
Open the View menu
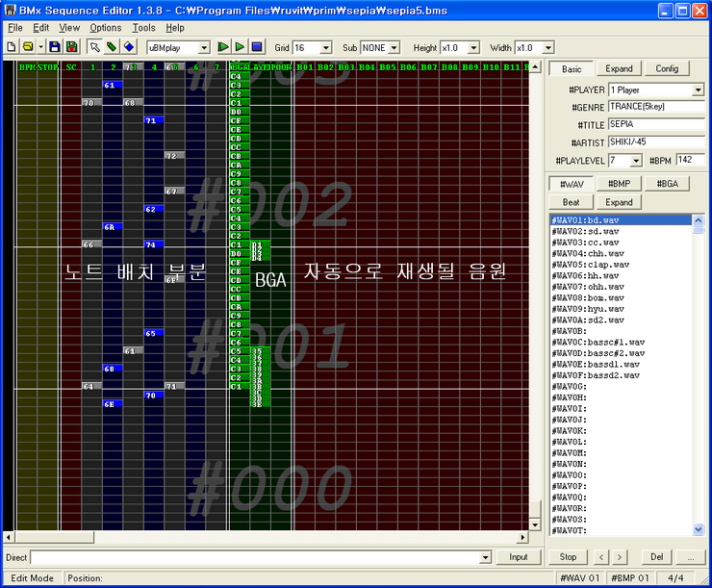point(69,28)
